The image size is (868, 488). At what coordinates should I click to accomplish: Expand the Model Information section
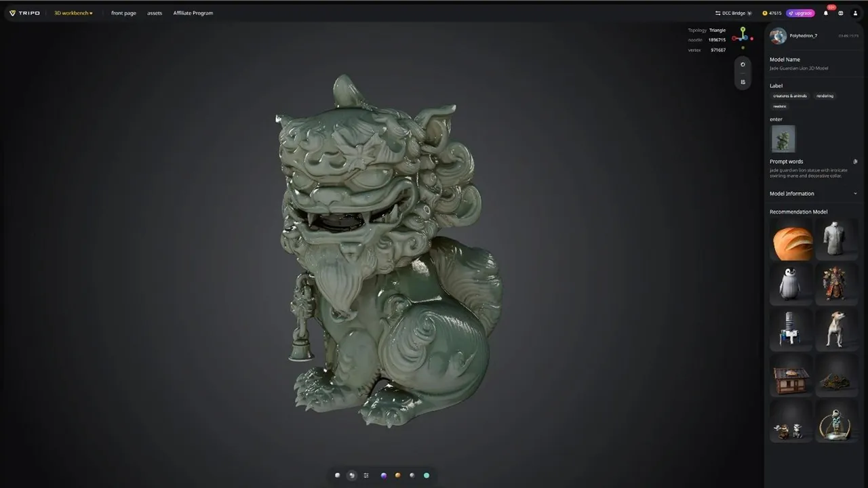coord(814,193)
